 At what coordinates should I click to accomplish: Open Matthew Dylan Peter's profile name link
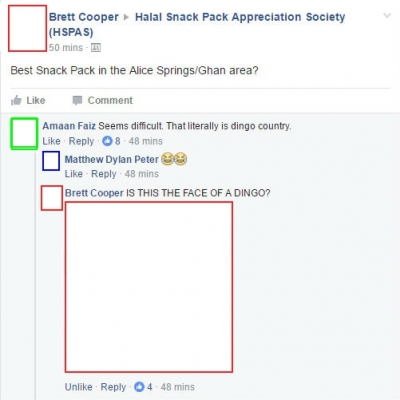(112, 159)
